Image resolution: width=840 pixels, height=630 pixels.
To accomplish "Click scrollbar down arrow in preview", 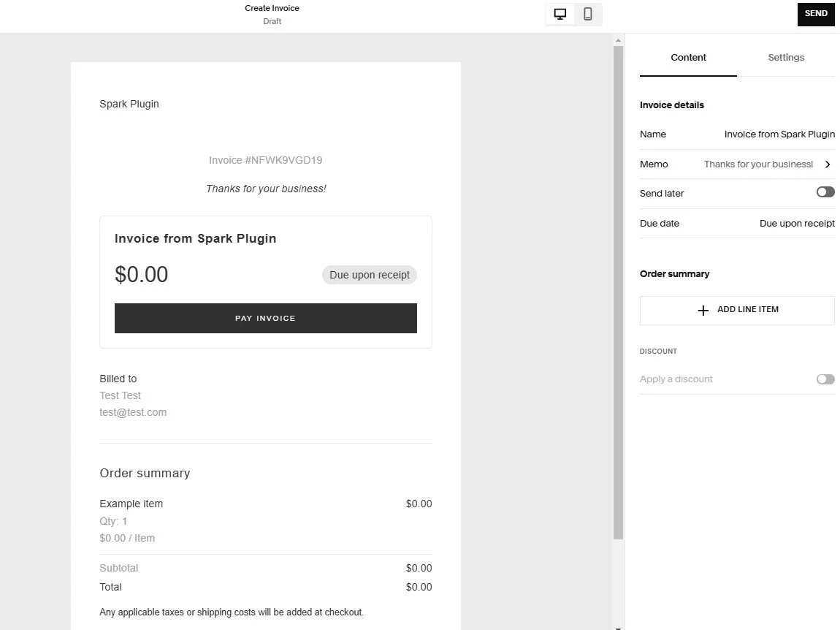I will pos(618,627).
